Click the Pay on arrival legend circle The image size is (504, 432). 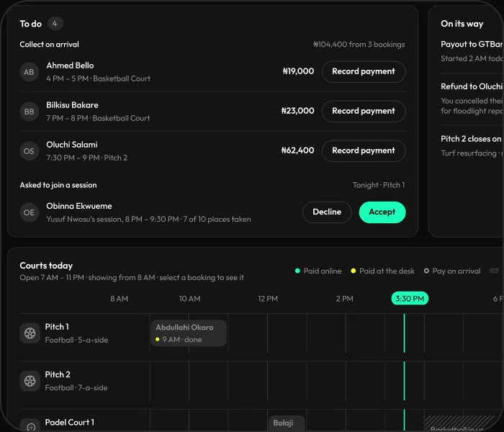[x=426, y=271]
